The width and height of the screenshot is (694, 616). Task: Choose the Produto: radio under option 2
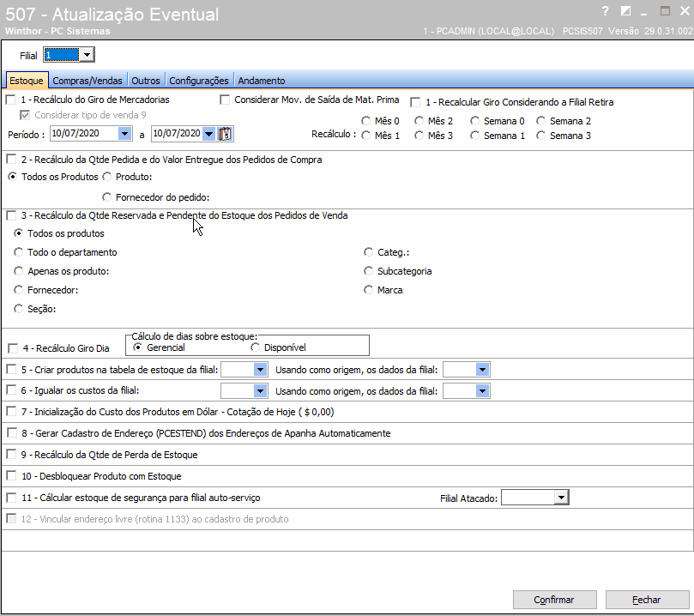(x=106, y=177)
